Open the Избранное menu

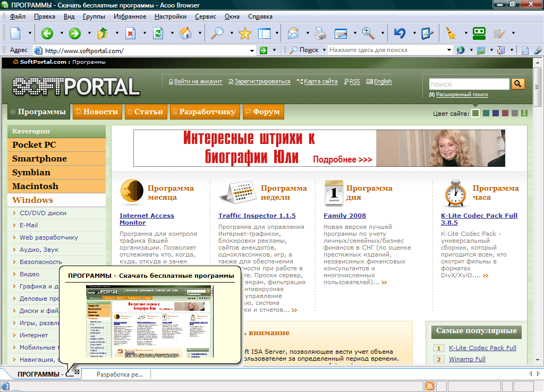[130, 16]
